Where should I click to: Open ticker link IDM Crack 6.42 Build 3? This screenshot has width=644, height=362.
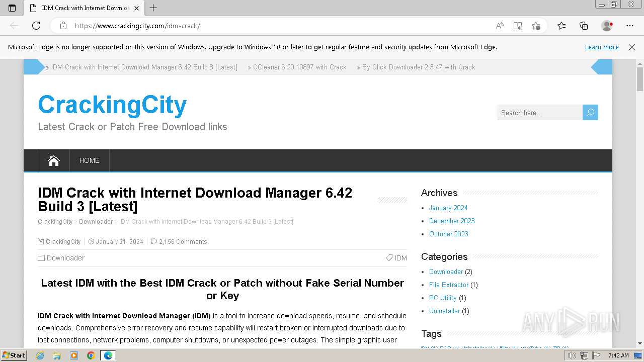[144, 67]
